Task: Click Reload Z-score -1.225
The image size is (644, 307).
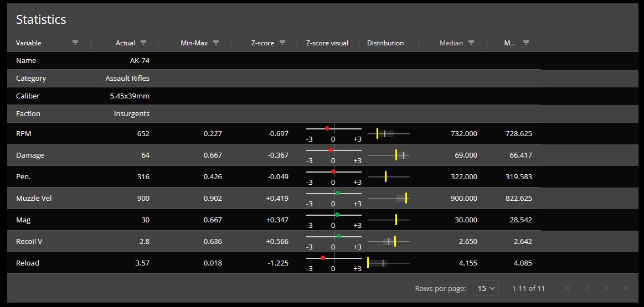Action: (278, 263)
